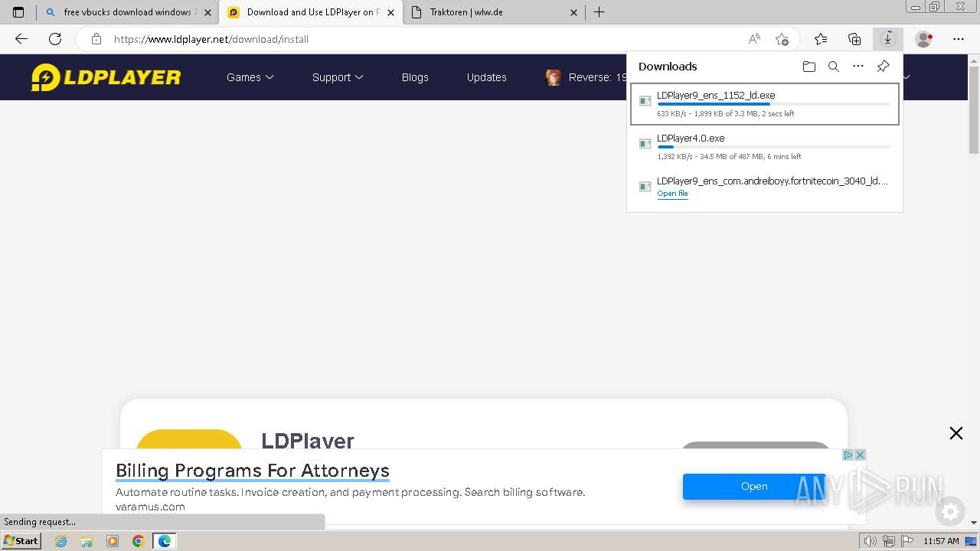Click the site info padlock icon

[96, 39]
